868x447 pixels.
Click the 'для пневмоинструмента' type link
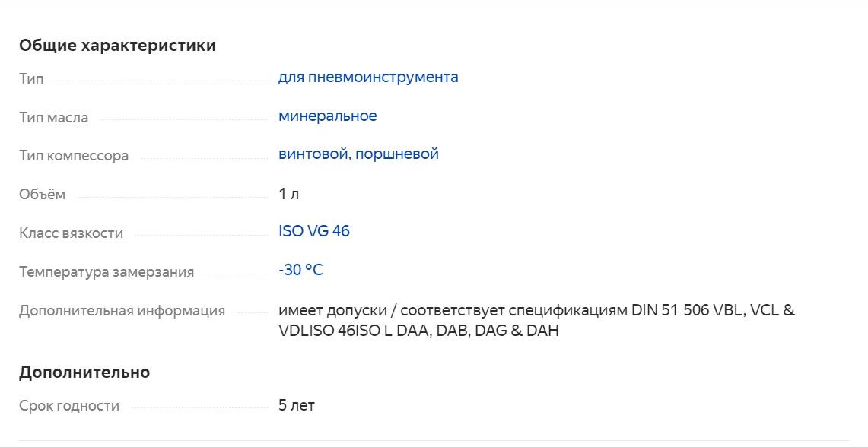tap(368, 78)
